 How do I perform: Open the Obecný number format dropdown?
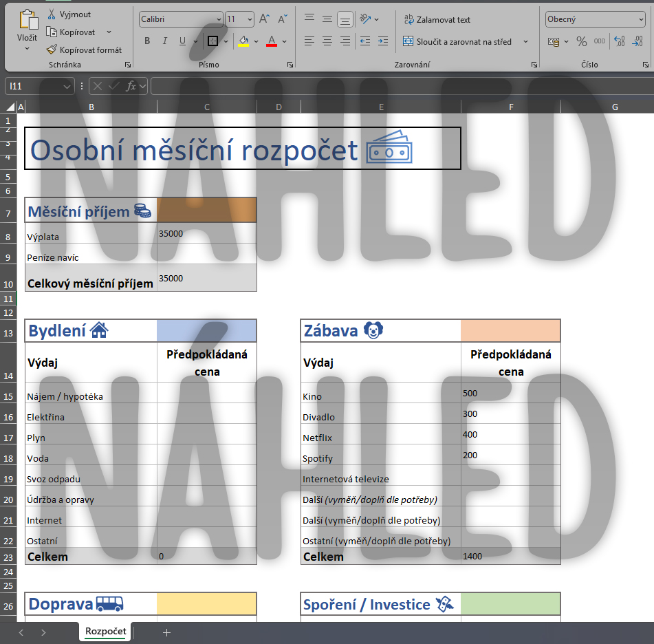pyautogui.click(x=641, y=20)
